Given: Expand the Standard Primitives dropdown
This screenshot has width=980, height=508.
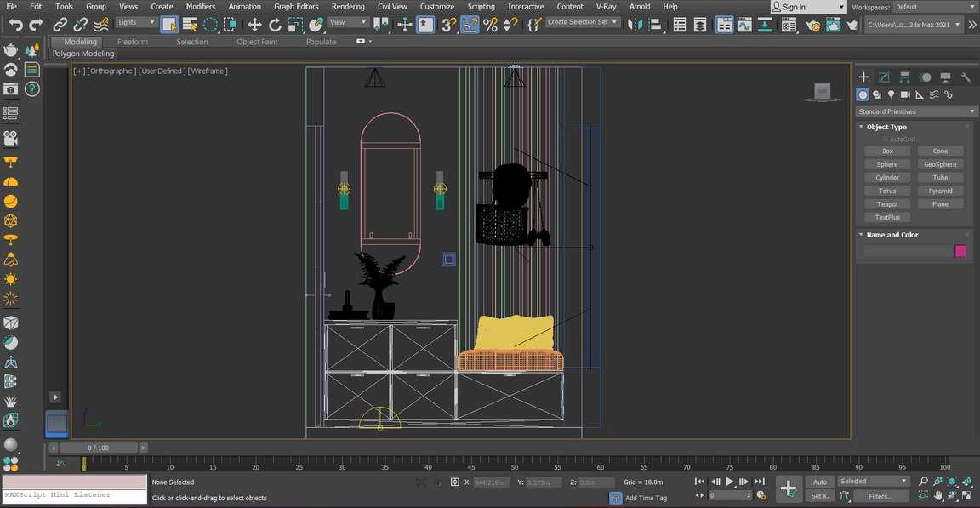Looking at the screenshot, I should click(x=916, y=111).
